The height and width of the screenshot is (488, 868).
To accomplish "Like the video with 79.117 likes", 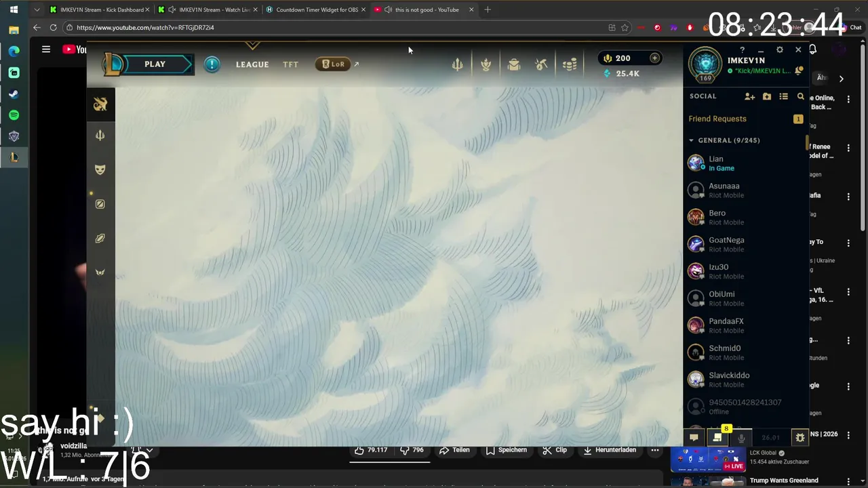I will pyautogui.click(x=371, y=450).
